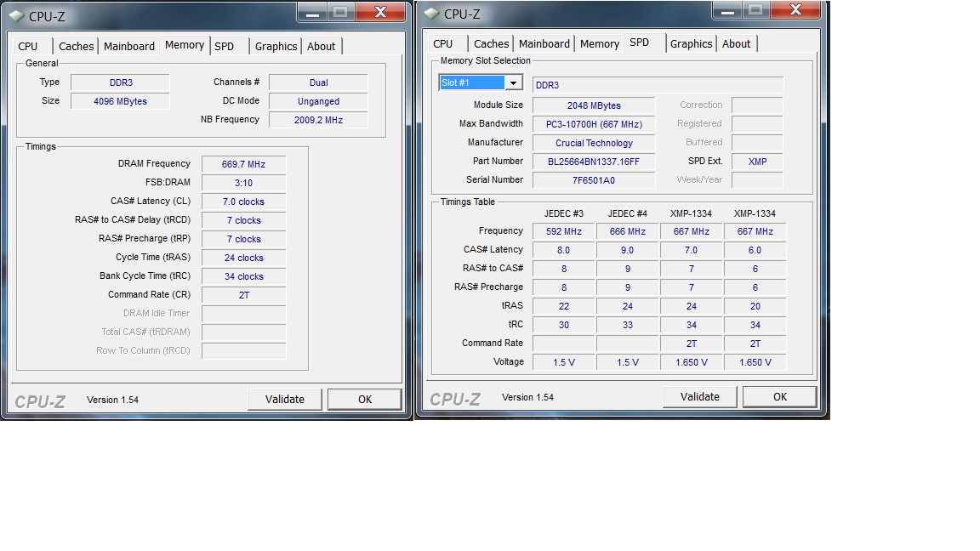Minimize the right CPU-Z window

[727, 10]
